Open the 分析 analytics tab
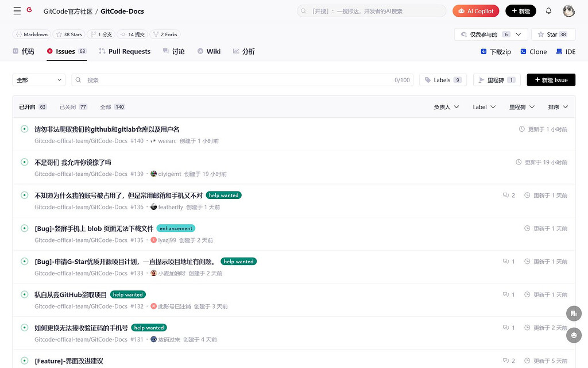Screen dimensions: 588x368 [243, 51]
